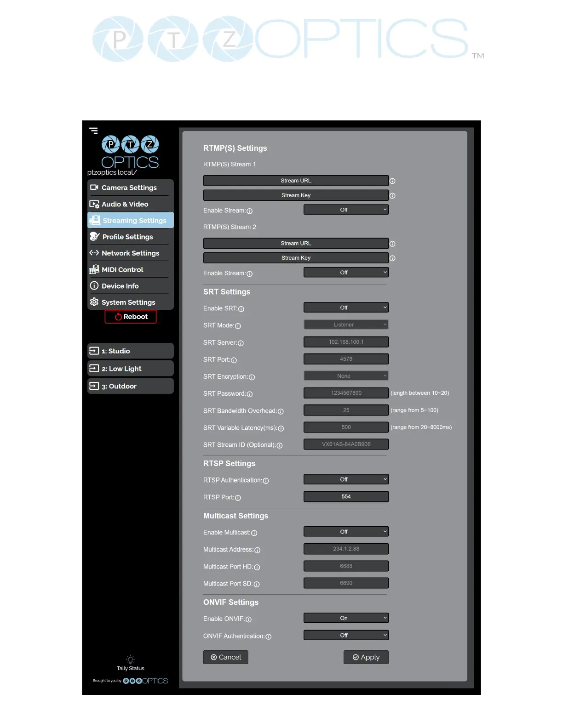Image resolution: width=563 pixels, height=728 pixels.
Task: Click the SRT Stream ID field
Action: coord(346,444)
